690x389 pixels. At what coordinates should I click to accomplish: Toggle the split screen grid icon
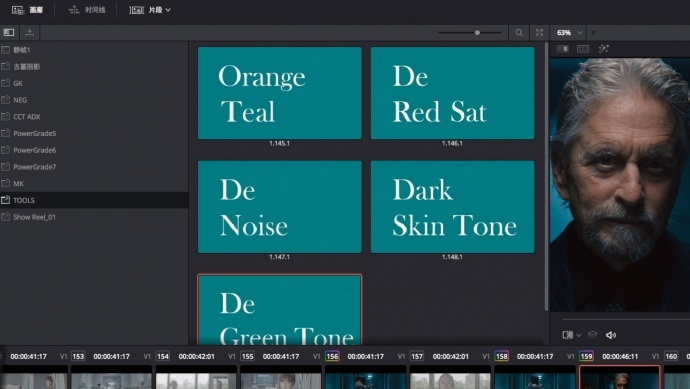coord(583,49)
